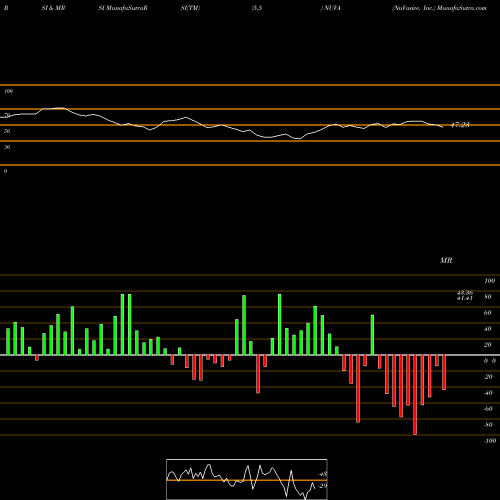Click the MR axis label -100
The image size is (500, 500).
click(490, 441)
